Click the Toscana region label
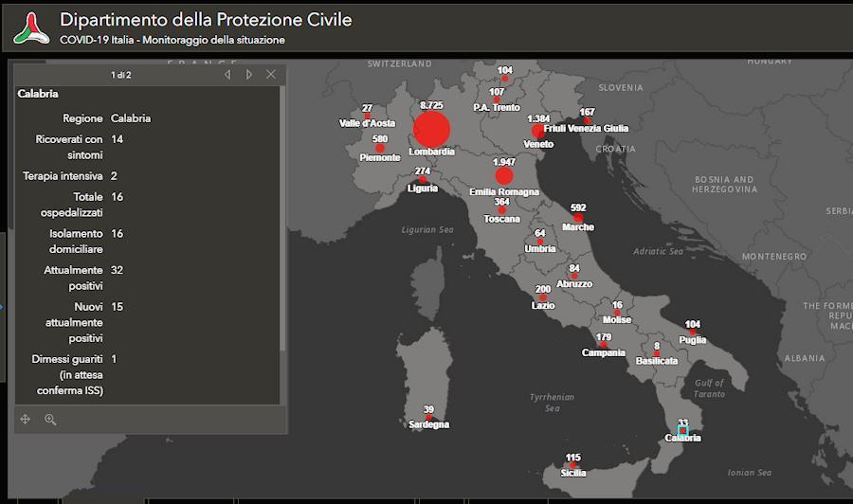Viewport: 853px width, 504px height. tap(501, 219)
